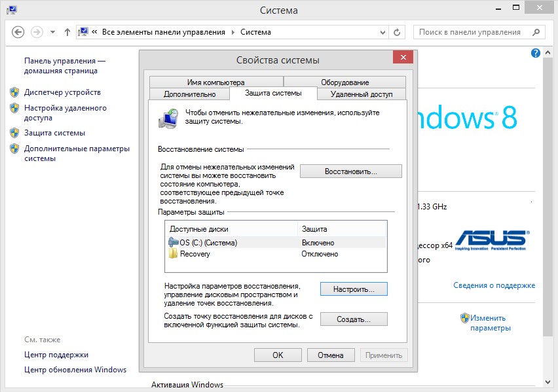The image size is (558, 392).
Task: Click the 'Настроить...' button
Action: (354, 289)
